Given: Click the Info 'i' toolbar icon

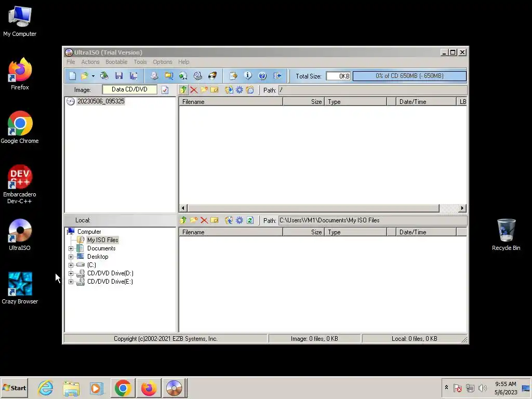Looking at the screenshot, I should 248,76.
